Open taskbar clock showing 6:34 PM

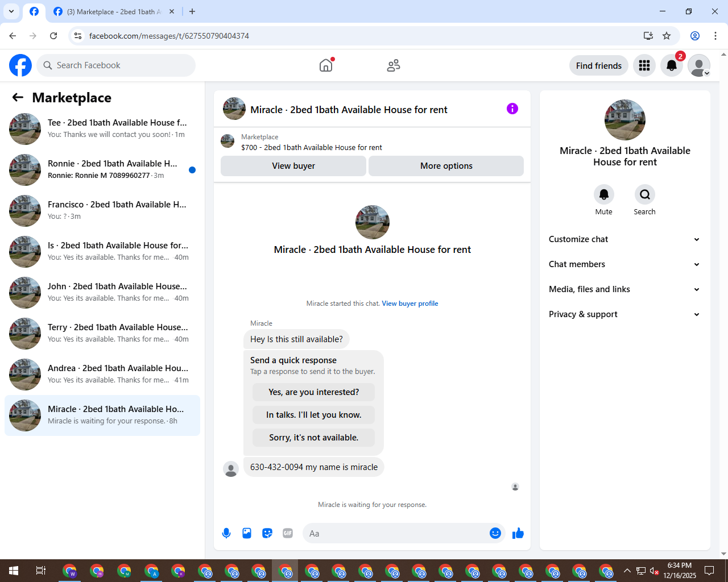click(680, 571)
